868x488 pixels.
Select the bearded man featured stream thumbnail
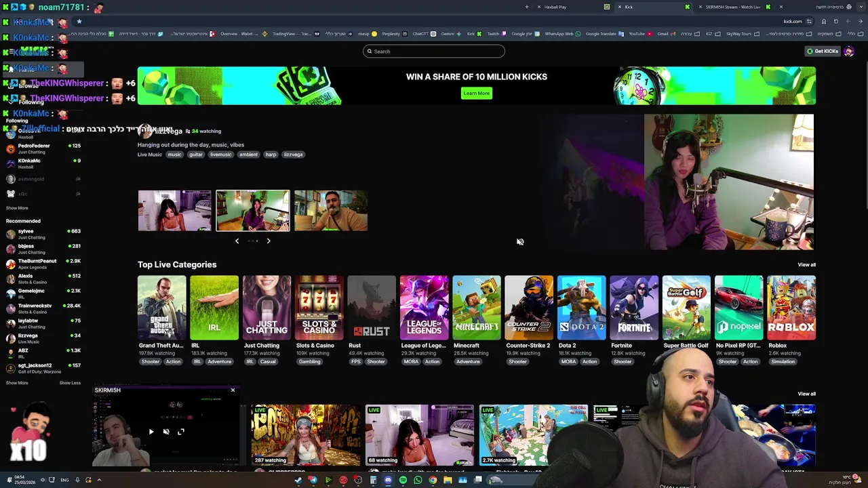(x=331, y=211)
